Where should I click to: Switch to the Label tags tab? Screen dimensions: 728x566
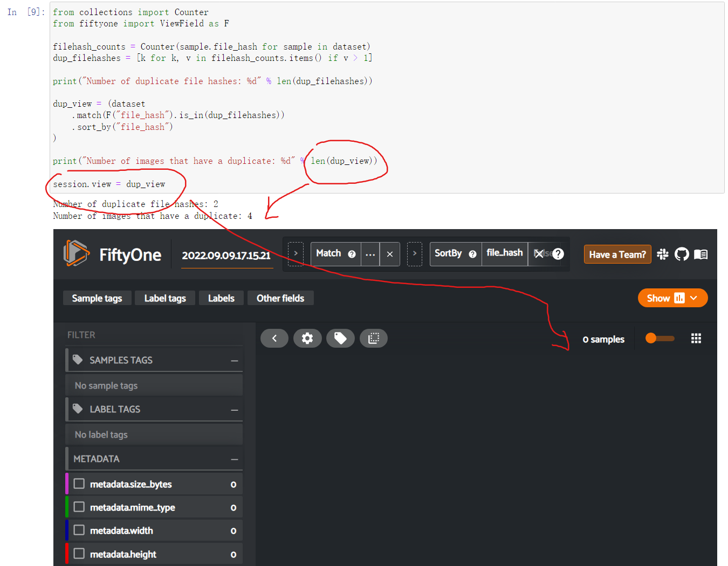click(x=164, y=298)
